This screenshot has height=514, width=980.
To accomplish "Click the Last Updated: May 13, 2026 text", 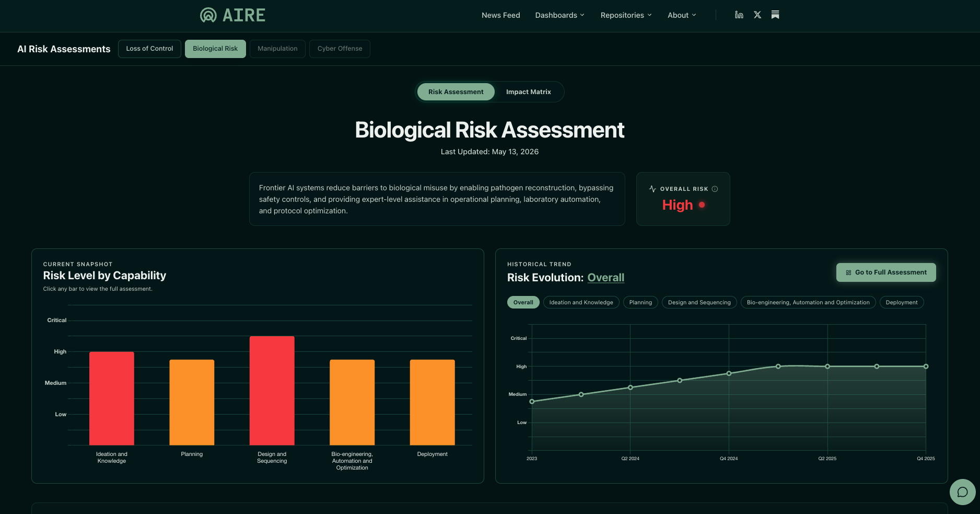I will (489, 152).
